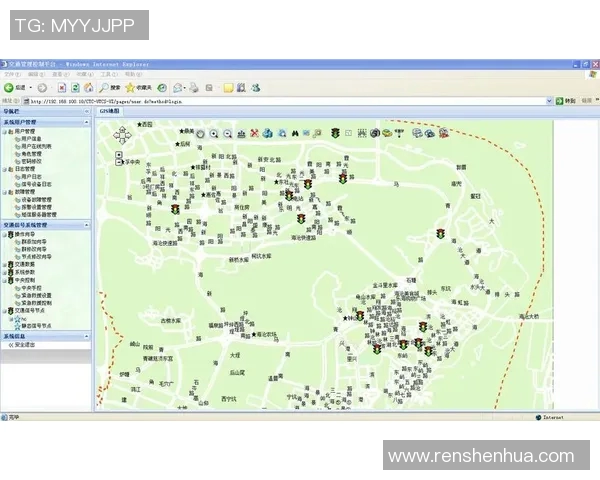Click the IE Refresh toolbar button

(x=73, y=88)
